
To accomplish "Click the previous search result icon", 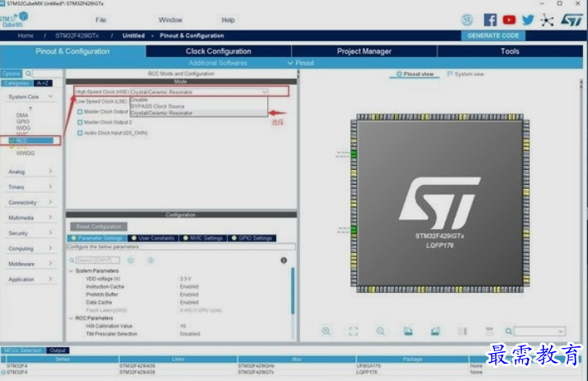I will point(130,261).
